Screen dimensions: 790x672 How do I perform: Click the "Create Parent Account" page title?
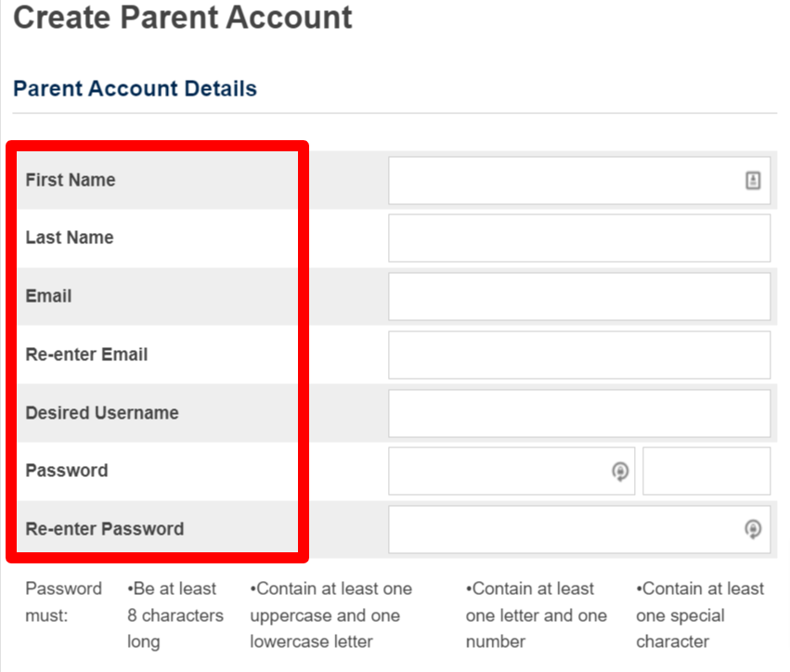tap(183, 18)
